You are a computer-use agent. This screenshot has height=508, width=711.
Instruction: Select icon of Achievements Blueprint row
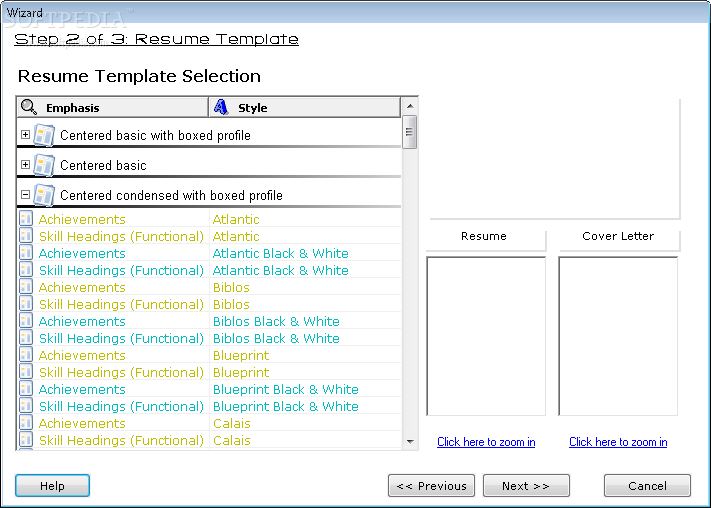pos(26,355)
